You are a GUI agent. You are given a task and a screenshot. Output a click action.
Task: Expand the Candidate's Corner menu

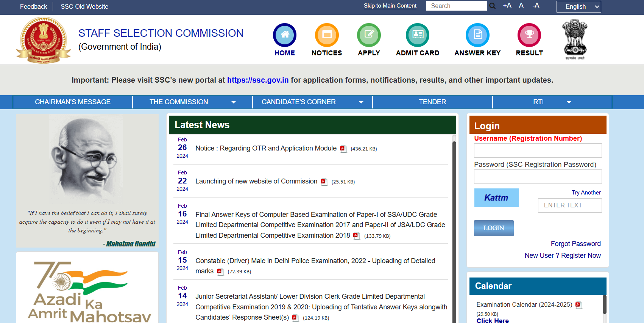click(x=312, y=102)
